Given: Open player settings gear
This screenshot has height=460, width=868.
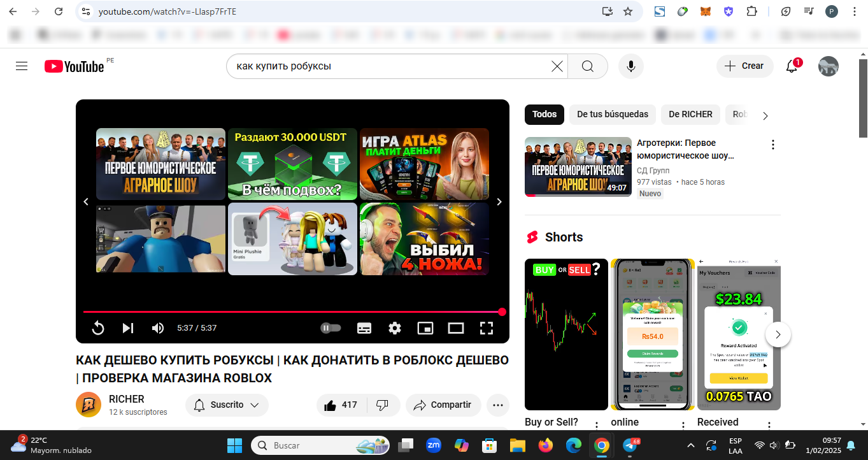Looking at the screenshot, I should click(395, 328).
